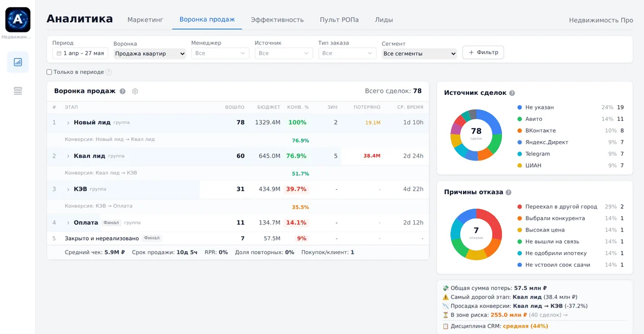Viewport: 644px width, 334px height.
Task: Expand the Новый лид stage row
Action: pos(68,123)
